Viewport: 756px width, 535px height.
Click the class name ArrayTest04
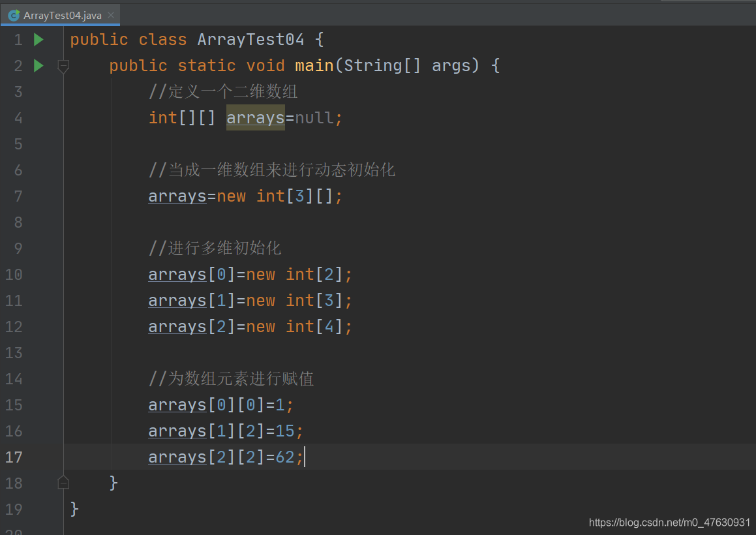tap(250, 40)
